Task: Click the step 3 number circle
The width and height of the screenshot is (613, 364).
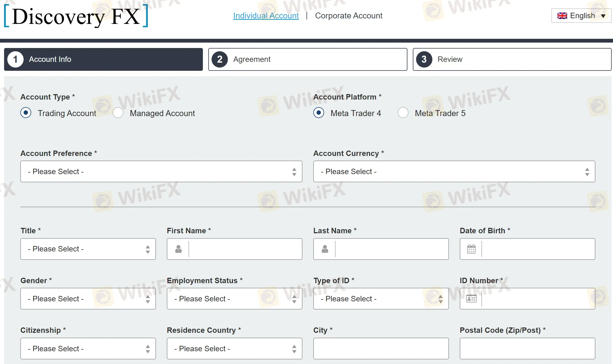Action: (424, 59)
